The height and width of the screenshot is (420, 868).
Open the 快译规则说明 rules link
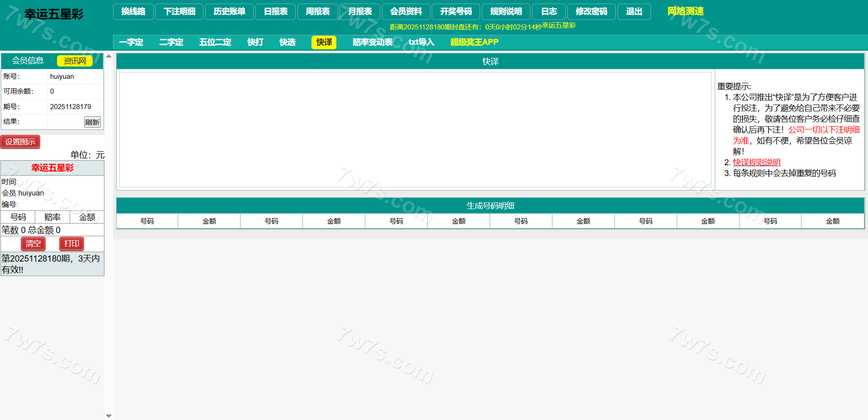[x=756, y=162]
